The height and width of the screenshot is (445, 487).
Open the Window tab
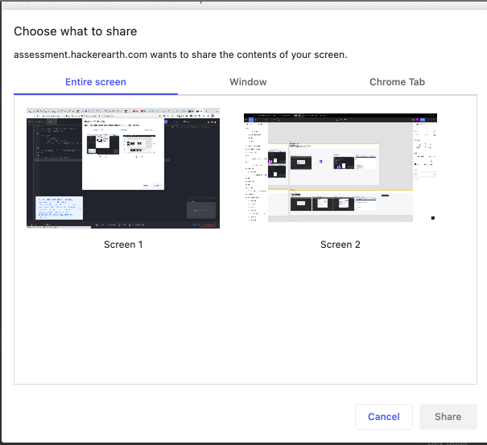[248, 82]
